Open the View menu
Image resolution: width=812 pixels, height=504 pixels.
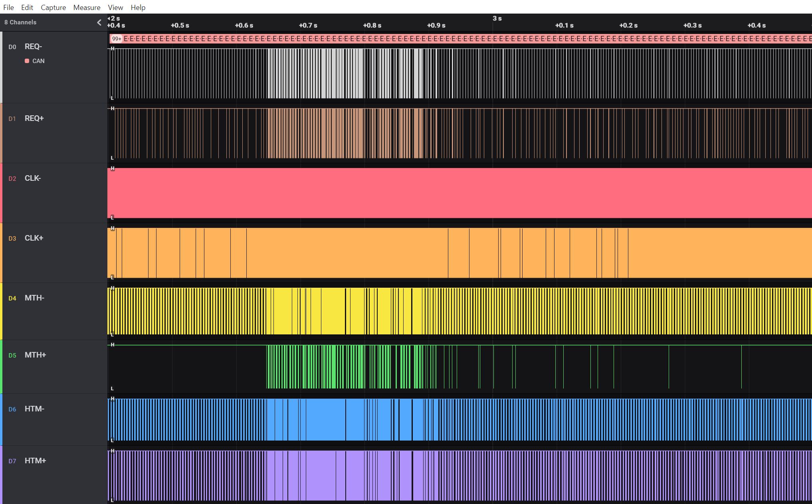(115, 7)
